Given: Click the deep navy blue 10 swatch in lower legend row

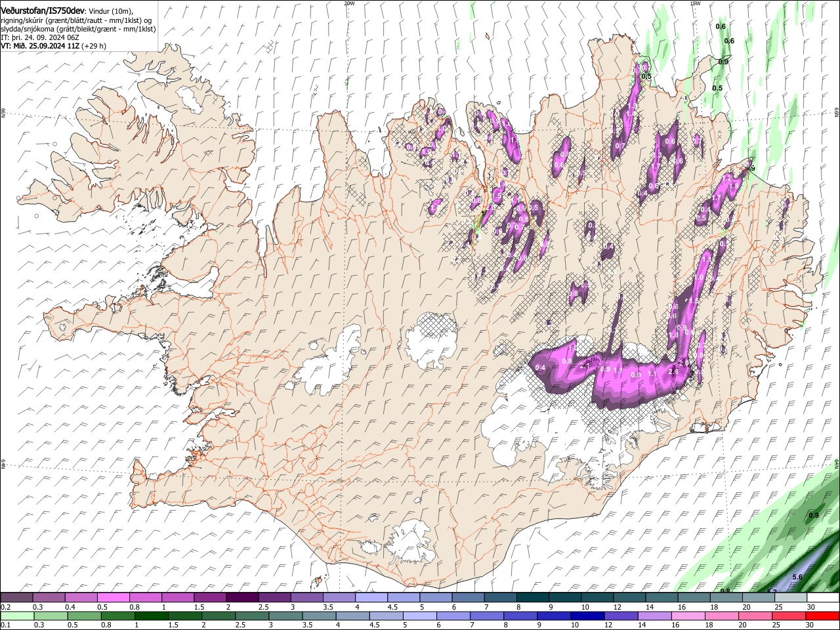Looking at the screenshot, I should coord(587,616).
